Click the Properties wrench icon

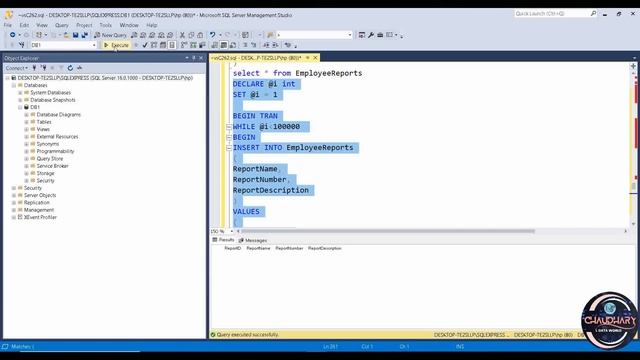pyautogui.click(x=371, y=35)
